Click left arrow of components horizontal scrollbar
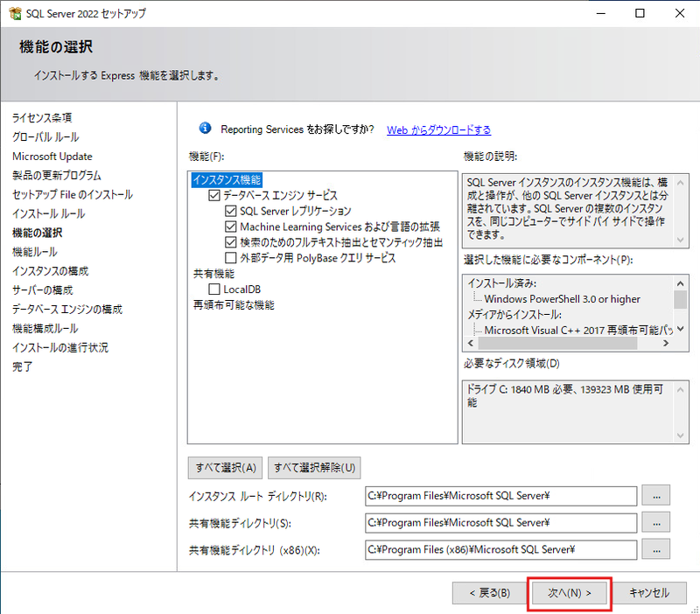This screenshot has height=614, width=700. (471, 343)
